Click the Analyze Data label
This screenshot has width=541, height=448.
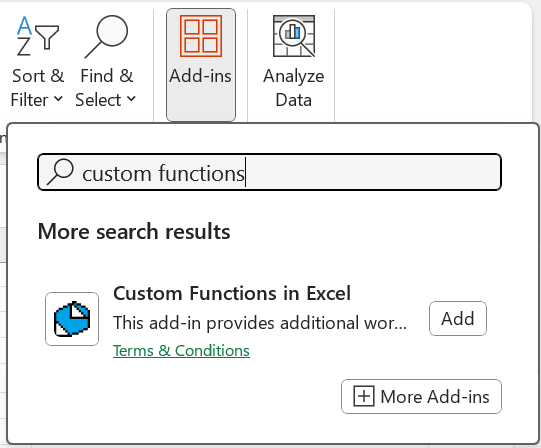point(294,88)
